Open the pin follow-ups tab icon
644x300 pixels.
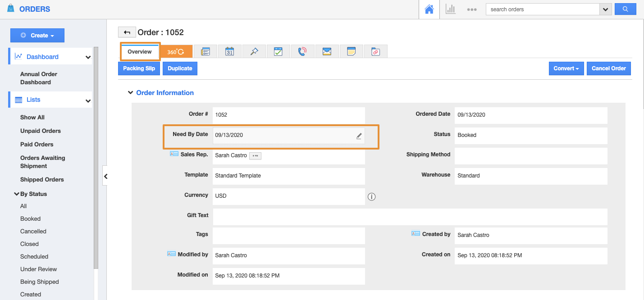(x=254, y=52)
